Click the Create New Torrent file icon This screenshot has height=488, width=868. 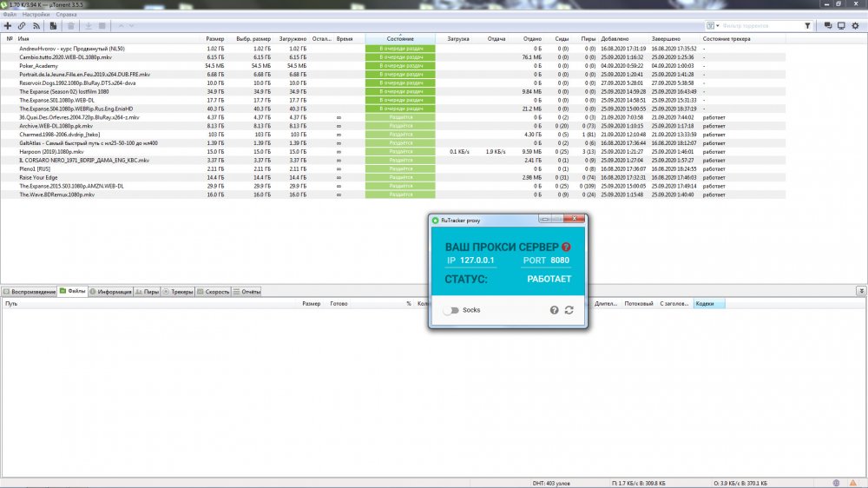tap(53, 26)
